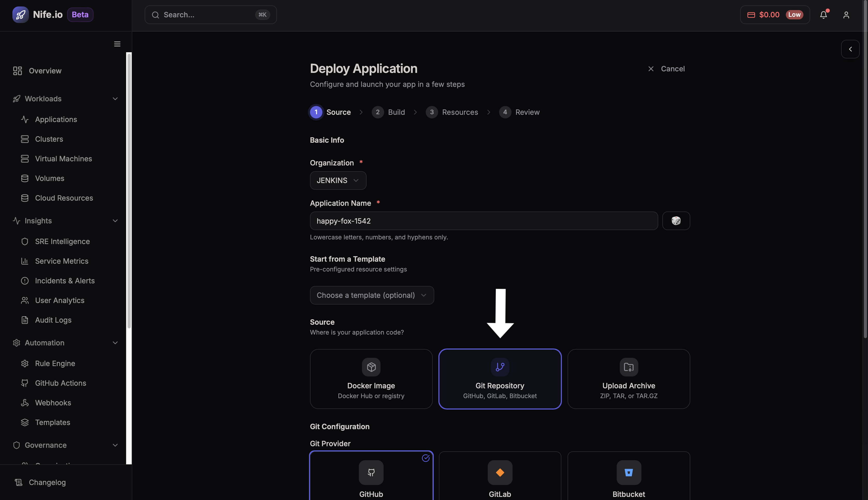Click the dice icon to randomize application name
The height and width of the screenshot is (500, 868).
676,221
